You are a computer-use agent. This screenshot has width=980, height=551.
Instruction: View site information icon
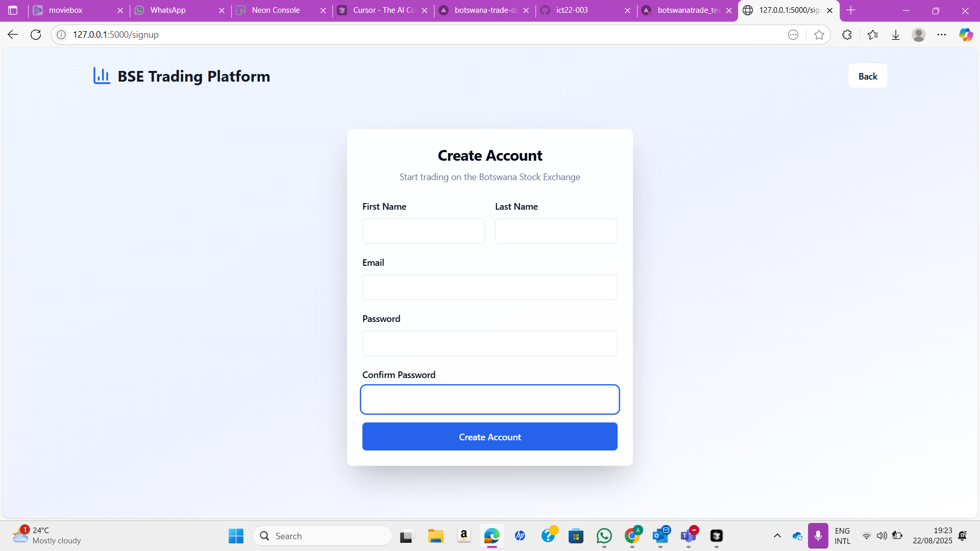[x=61, y=35]
